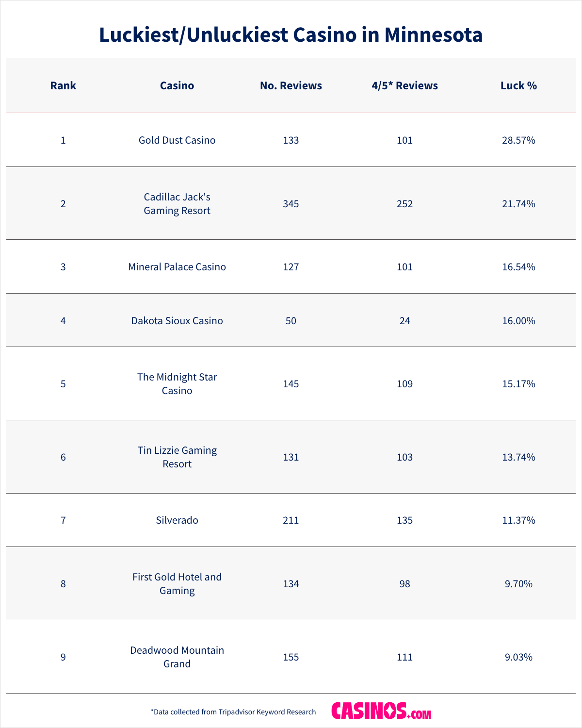Select the 9.03% luck value cell
Image resolution: width=582 pixels, height=728 pixels.
point(518,657)
